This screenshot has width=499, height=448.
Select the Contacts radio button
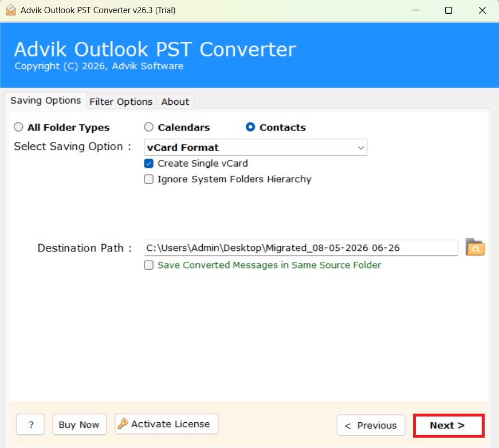pyautogui.click(x=250, y=127)
